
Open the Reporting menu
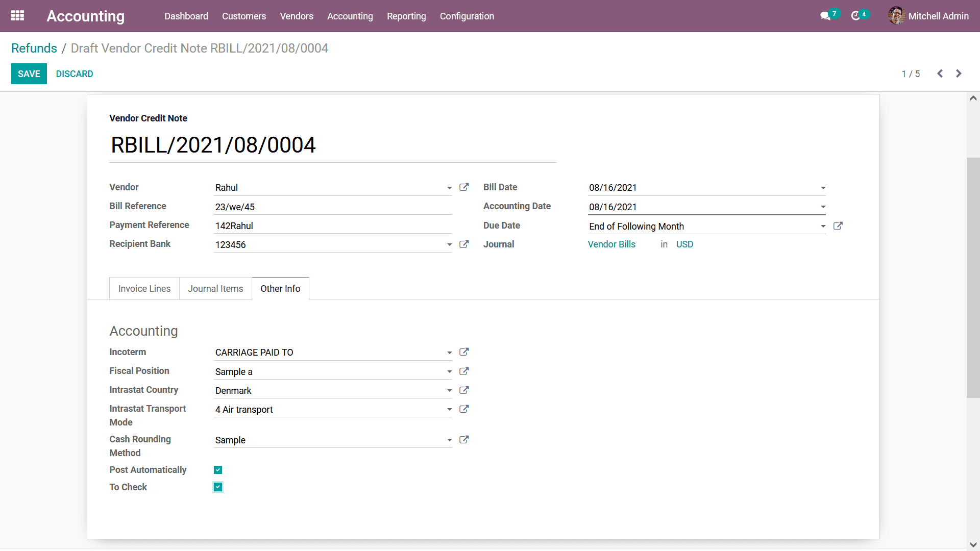(x=406, y=16)
